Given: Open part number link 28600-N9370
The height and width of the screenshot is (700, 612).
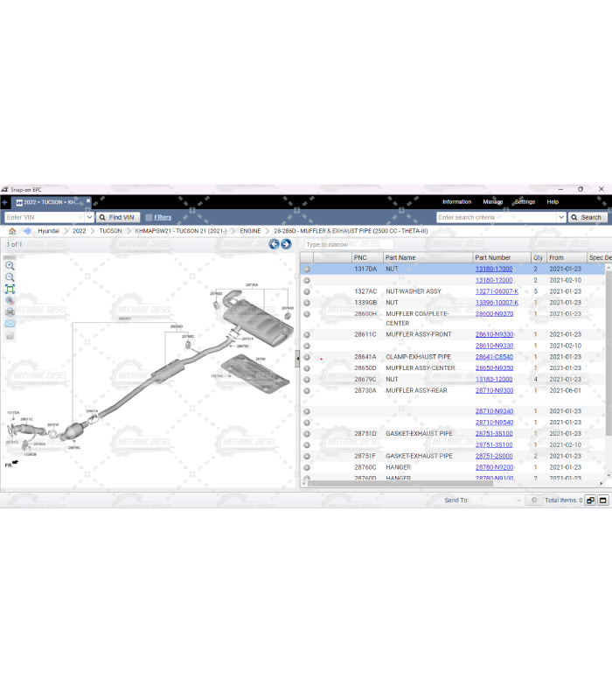Looking at the screenshot, I should coord(494,313).
